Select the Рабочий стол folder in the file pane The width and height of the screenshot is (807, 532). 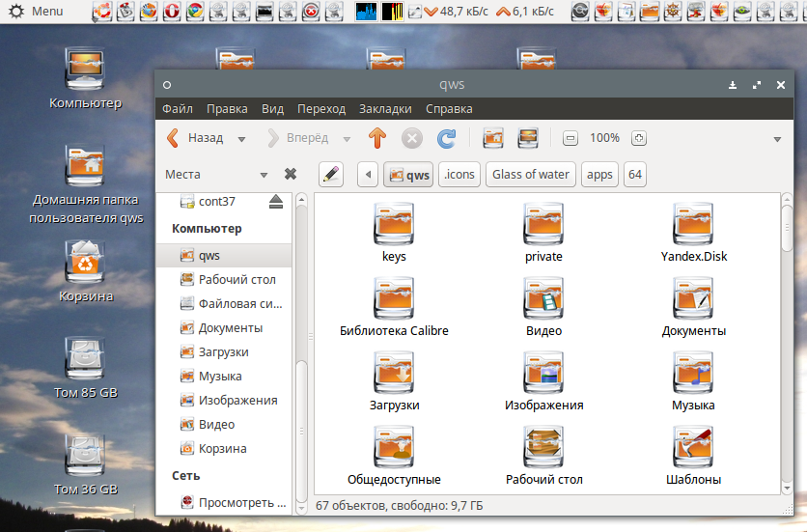(x=543, y=447)
